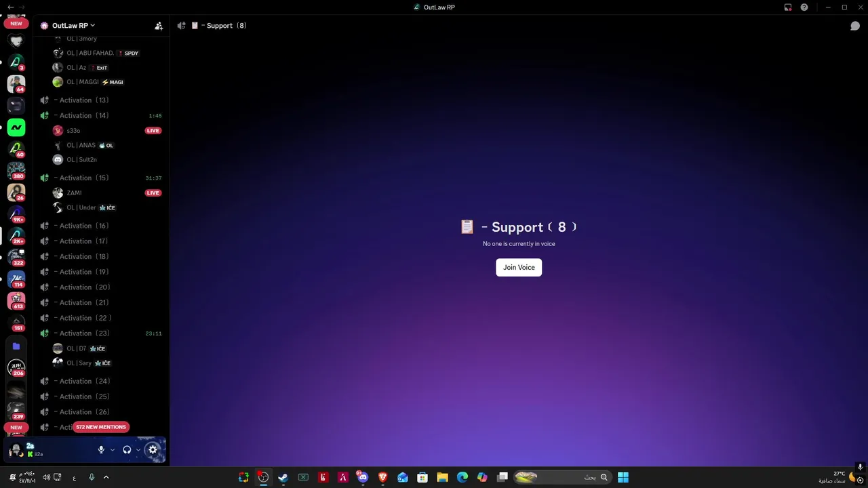Click the Join Voice button

click(519, 267)
